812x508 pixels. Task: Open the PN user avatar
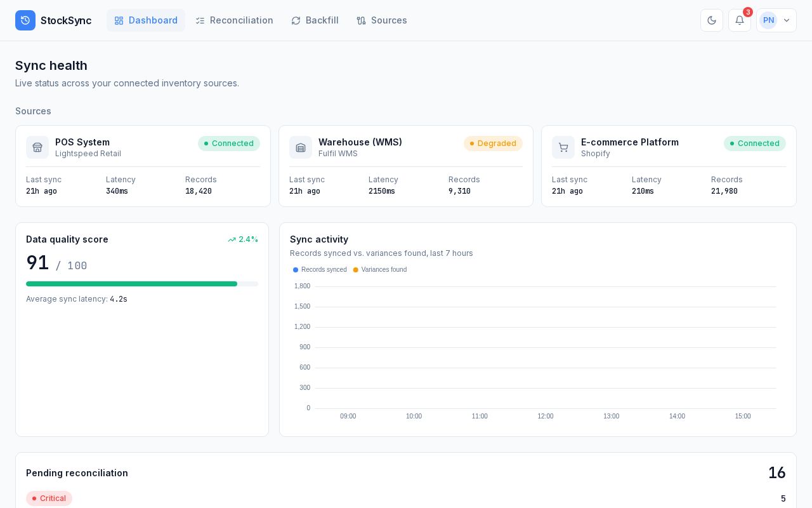pyautogui.click(x=768, y=20)
